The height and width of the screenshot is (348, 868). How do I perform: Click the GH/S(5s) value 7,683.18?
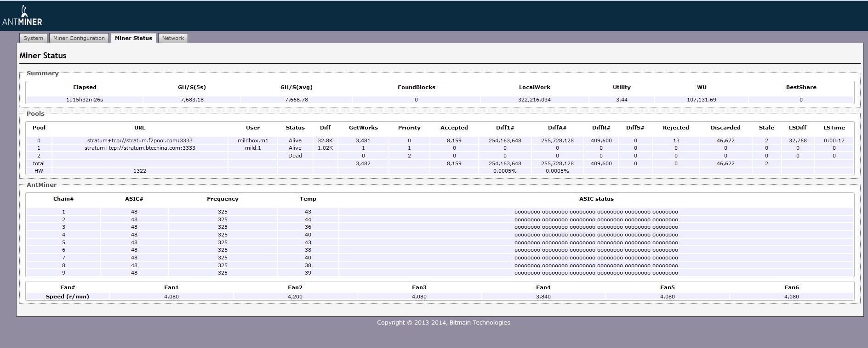click(192, 100)
